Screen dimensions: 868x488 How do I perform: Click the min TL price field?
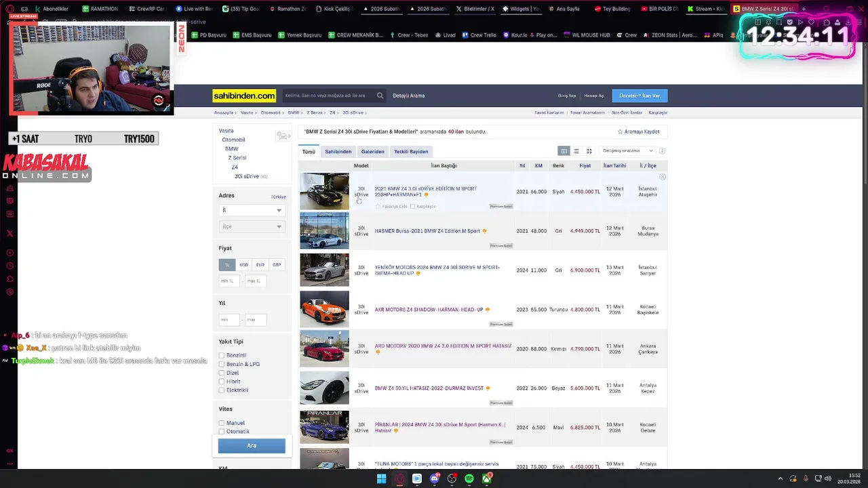(x=229, y=281)
